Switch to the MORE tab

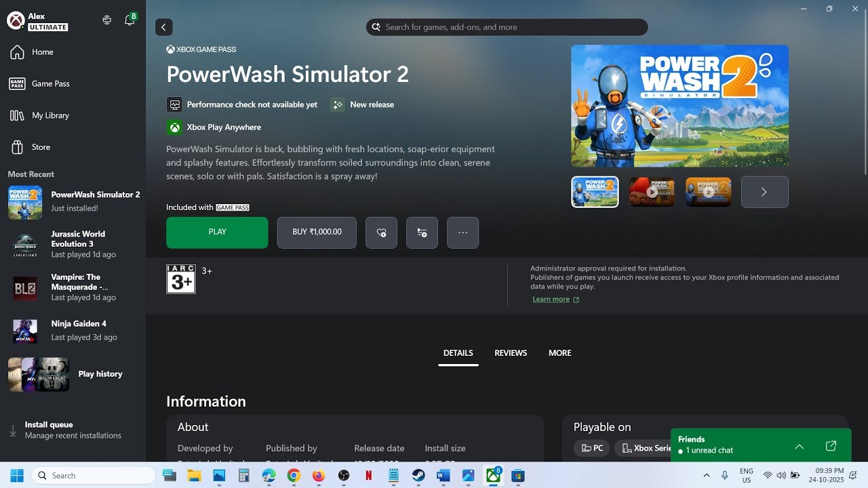560,353
